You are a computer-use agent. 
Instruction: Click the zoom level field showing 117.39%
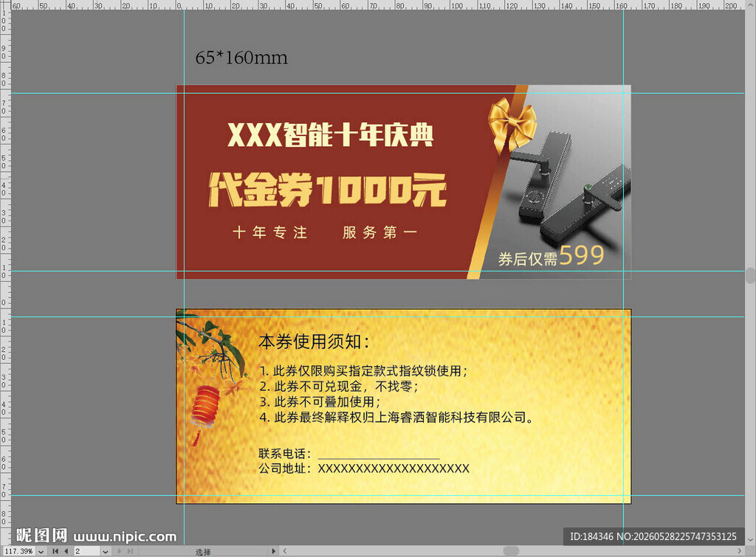point(19,551)
